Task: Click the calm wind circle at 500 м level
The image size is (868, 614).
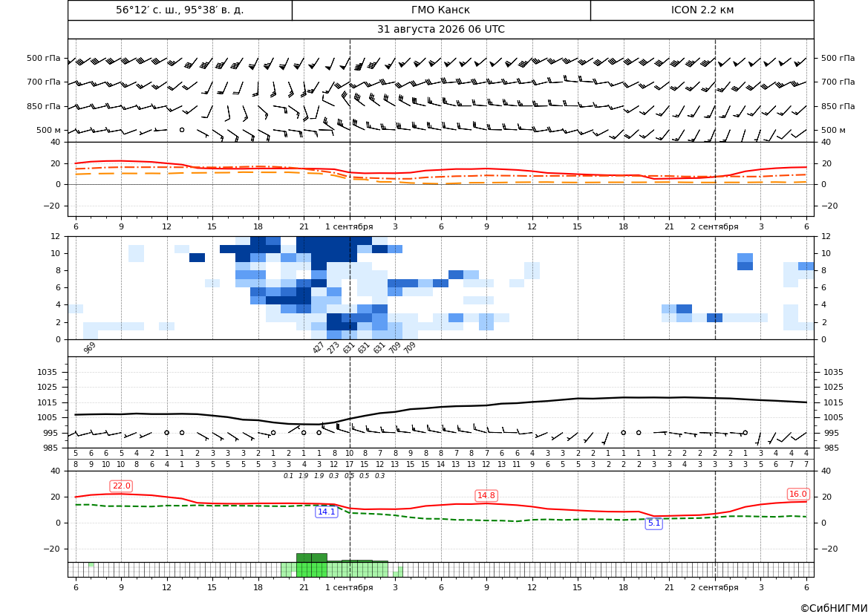Action: pos(182,129)
